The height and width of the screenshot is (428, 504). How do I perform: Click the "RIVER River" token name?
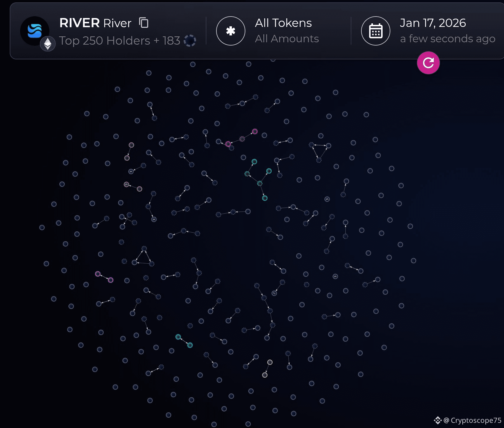click(x=95, y=23)
